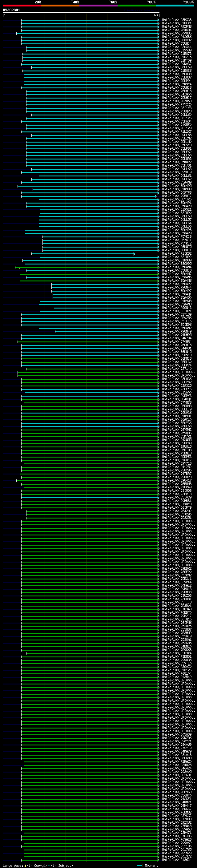Screen dimensions: 197x868
Task: Select the UniRef100_Q84KQ4 hit label
Action: (176, 30)
